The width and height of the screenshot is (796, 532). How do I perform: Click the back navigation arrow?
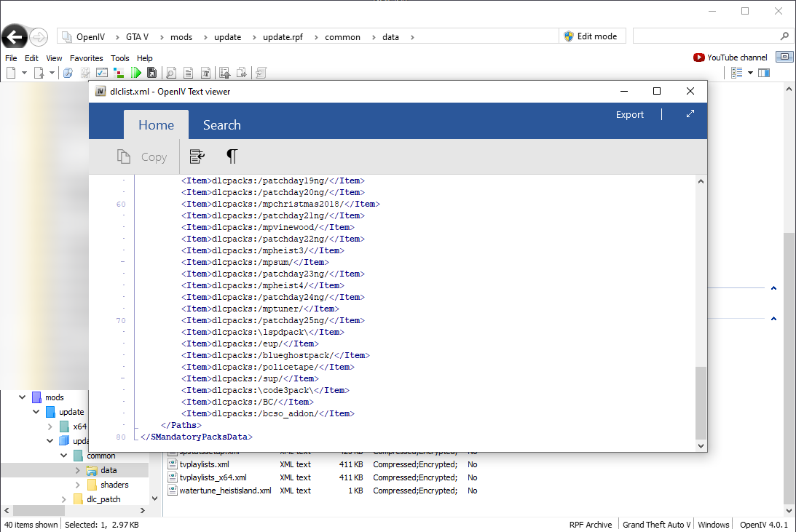[15, 37]
